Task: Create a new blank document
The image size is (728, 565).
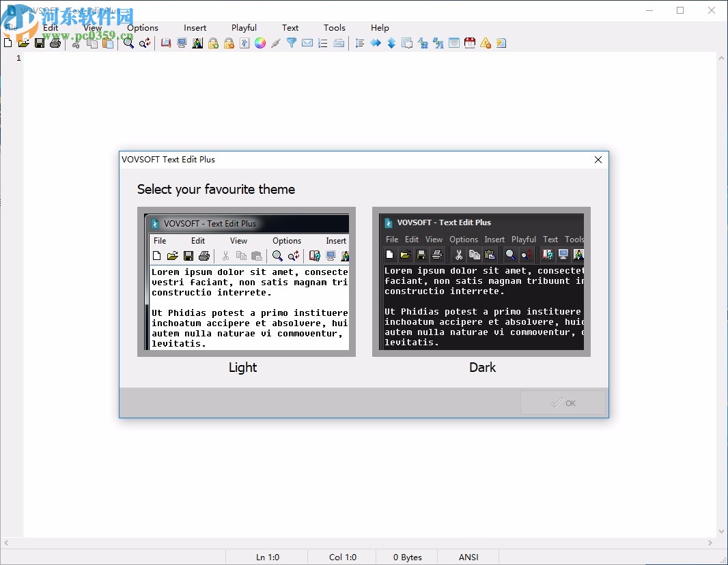Action: pos(8,42)
